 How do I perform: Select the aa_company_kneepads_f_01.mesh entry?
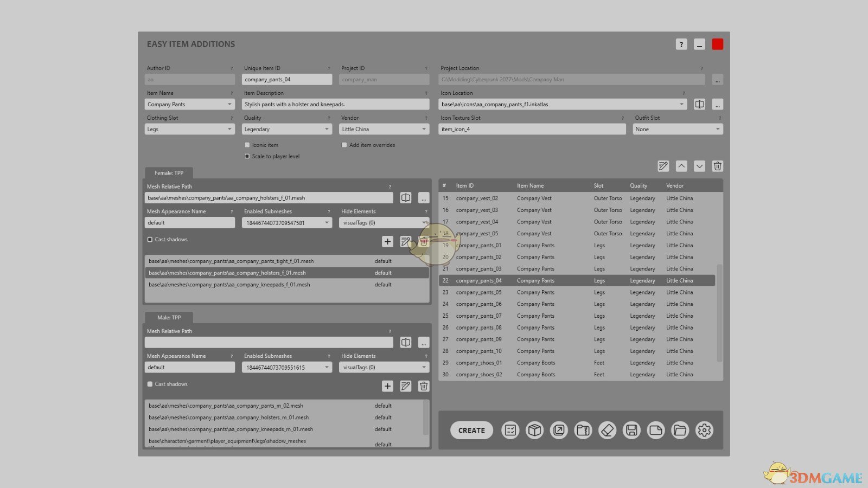point(287,285)
